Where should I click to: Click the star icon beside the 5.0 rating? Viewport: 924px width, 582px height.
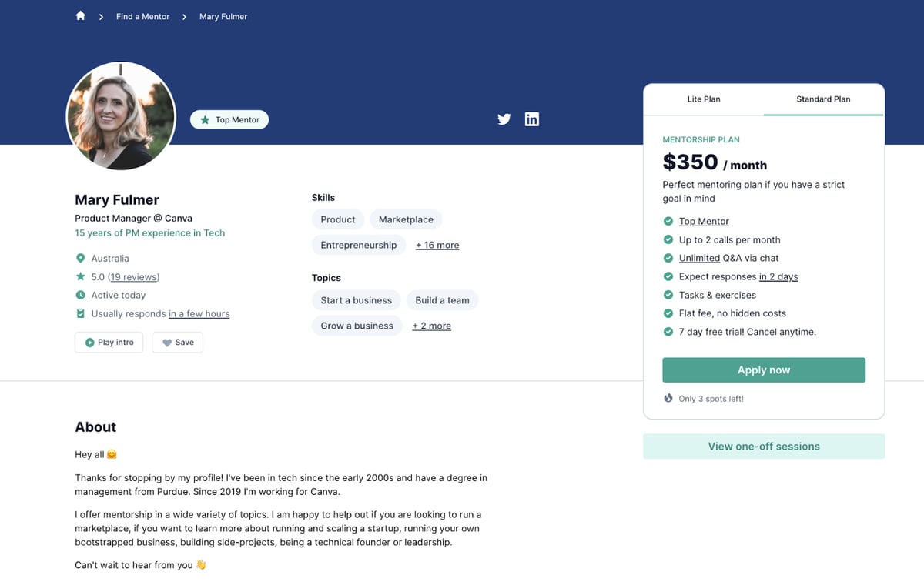point(81,276)
